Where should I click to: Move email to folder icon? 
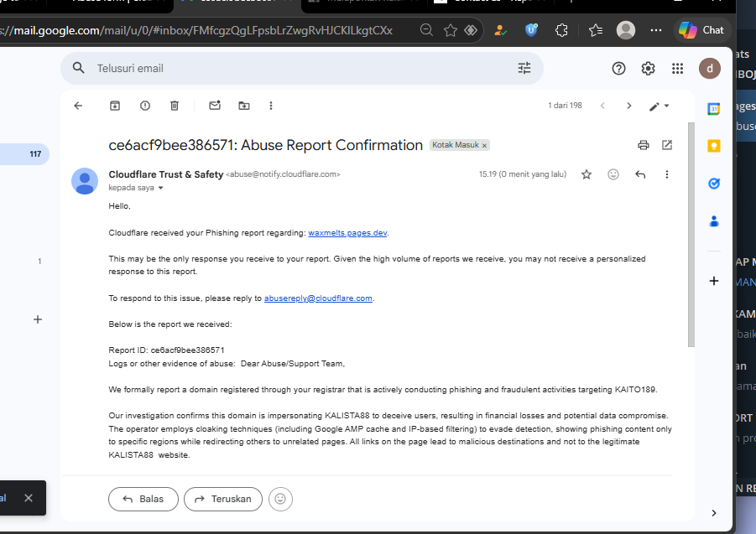[x=244, y=106]
